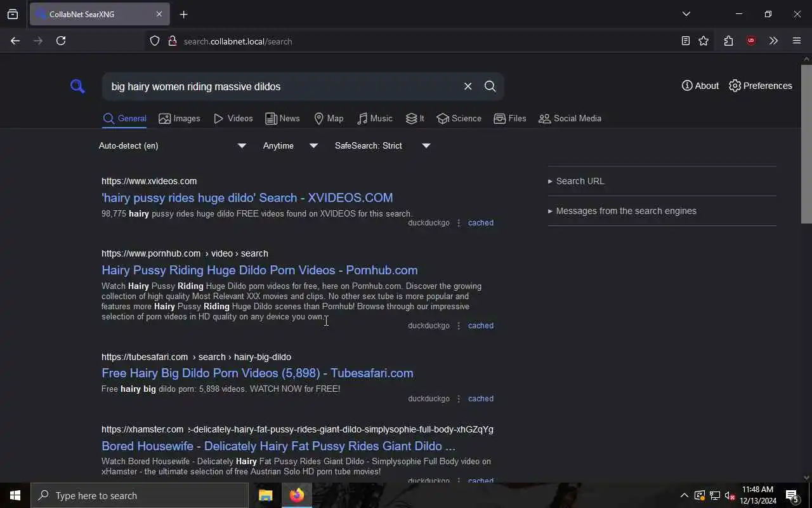This screenshot has width=812, height=508.
Task: Switch to the Music category tab
Action: (375, 119)
